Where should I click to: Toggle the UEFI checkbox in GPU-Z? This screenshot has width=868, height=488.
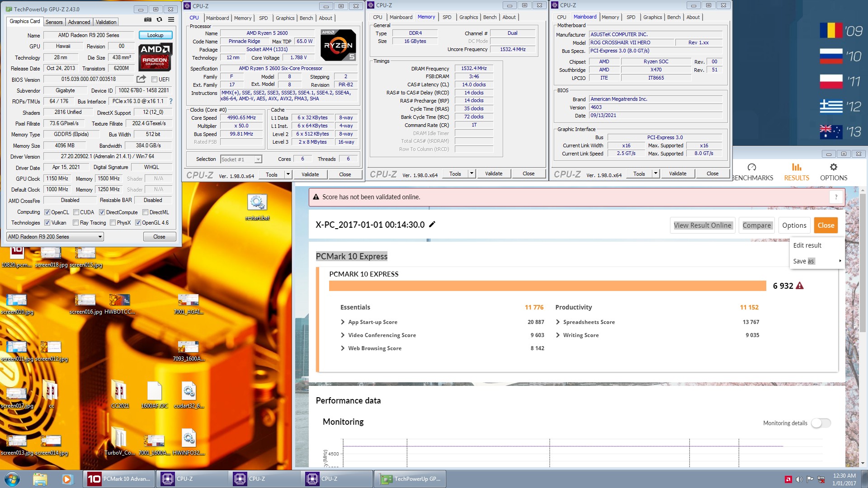click(x=155, y=80)
